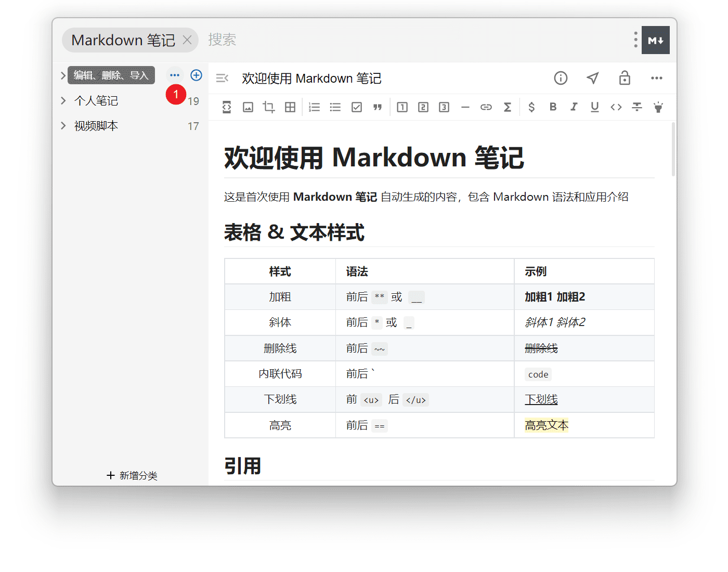Image resolution: width=728 pixels, height=572 pixels.
Task: Insert a bulleted list
Action: (x=335, y=107)
